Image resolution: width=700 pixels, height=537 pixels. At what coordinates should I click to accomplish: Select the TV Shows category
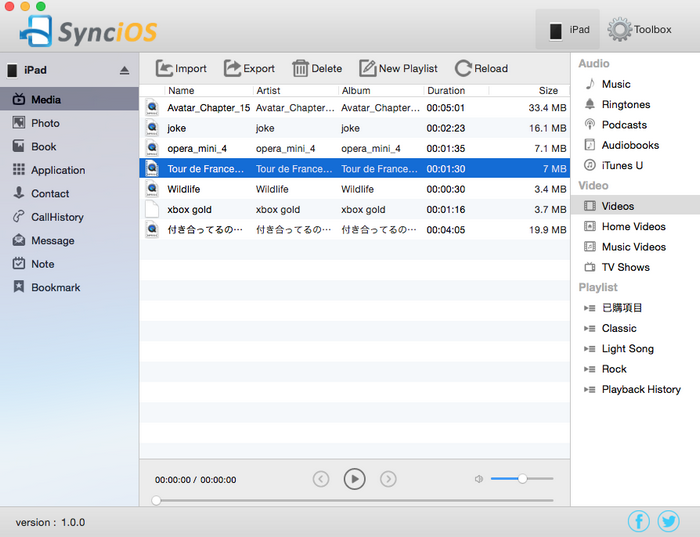[635, 267]
